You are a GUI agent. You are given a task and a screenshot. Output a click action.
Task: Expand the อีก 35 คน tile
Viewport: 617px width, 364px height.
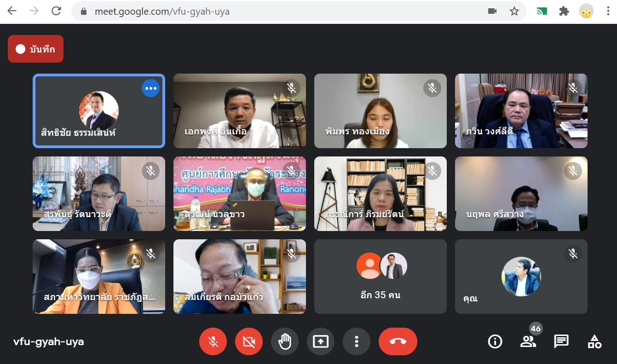380,277
